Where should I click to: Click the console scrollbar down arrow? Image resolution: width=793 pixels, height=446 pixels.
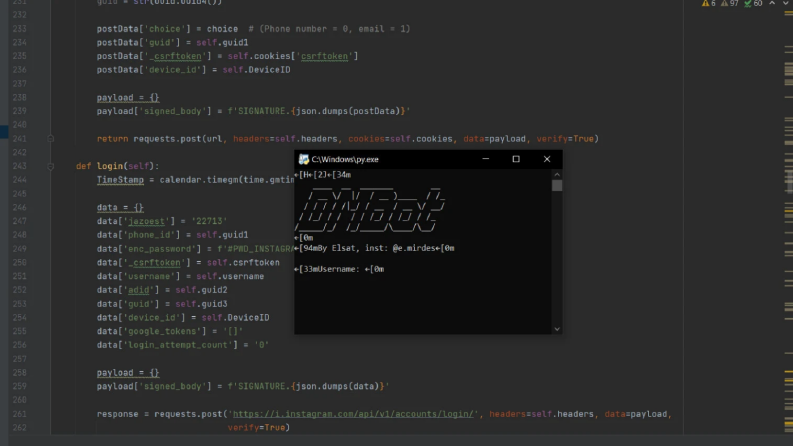(x=557, y=329)
